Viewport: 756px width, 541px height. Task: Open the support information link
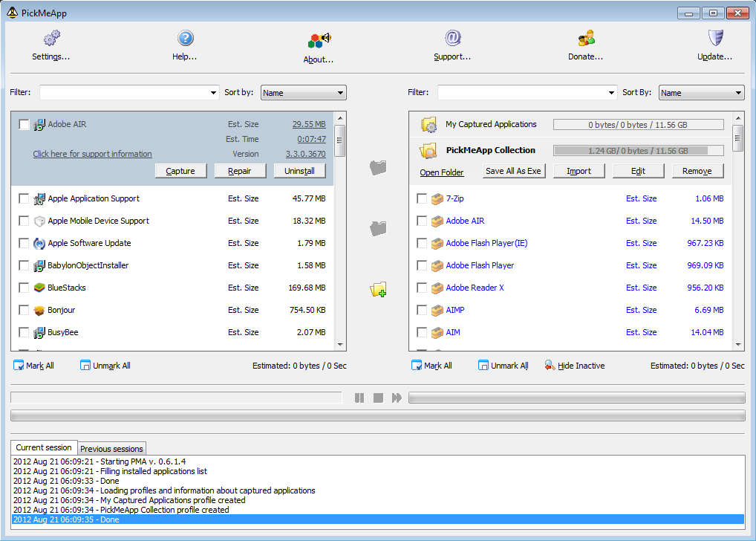pyautogui.click(x=92, y=154)
